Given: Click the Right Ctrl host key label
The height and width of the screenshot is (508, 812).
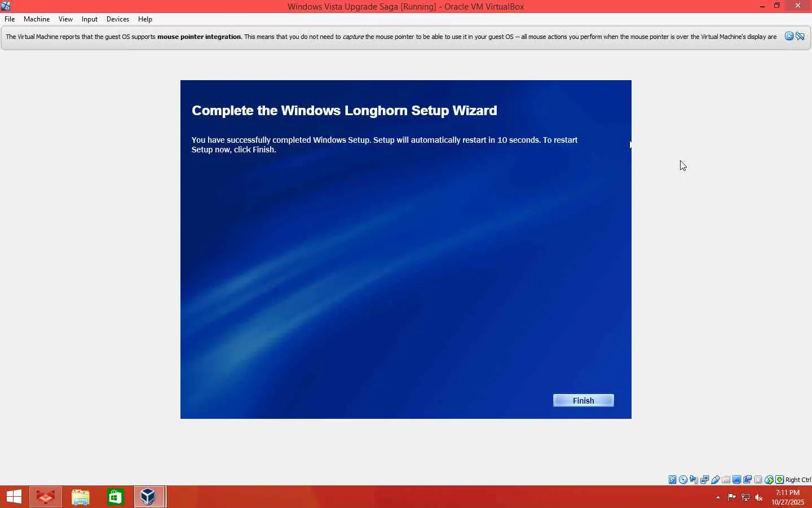Looking at the screenshot, I should (798, 480).
